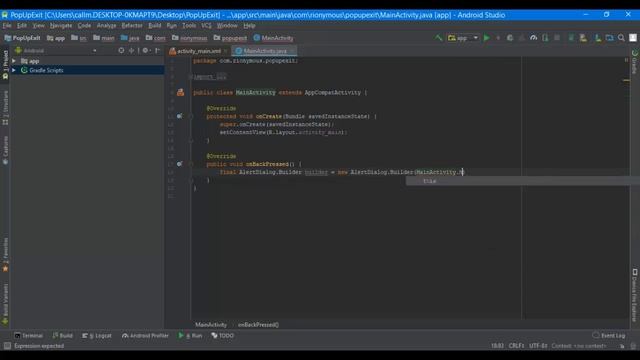Open the Build menu
This screenshot has height=360, width=640.
pyautogui.click(x=155, y=25)
